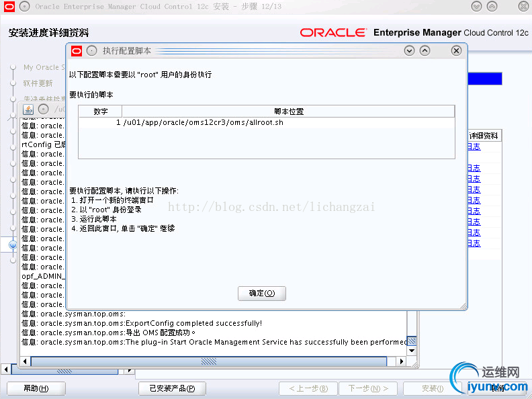Click the 数字 column header
The image size is (532, 399).
(100, 112)
